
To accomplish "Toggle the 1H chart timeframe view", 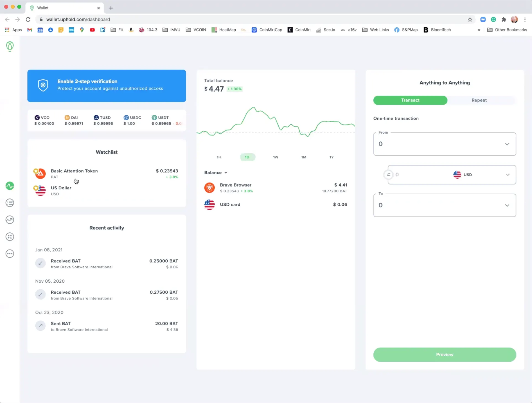I will pyautogui.click(x=219, y=157).
